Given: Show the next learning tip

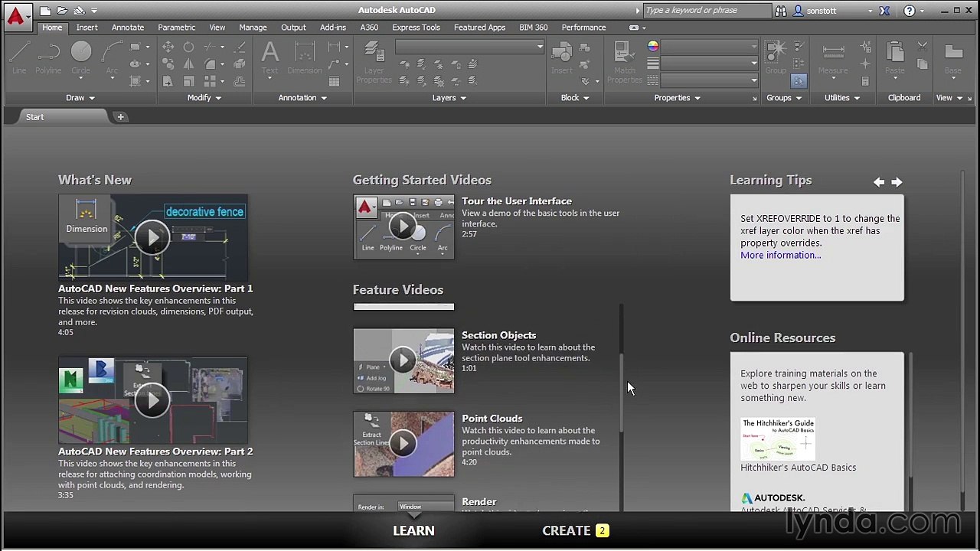Looking at the screenshot, I should tap(897, 182).
